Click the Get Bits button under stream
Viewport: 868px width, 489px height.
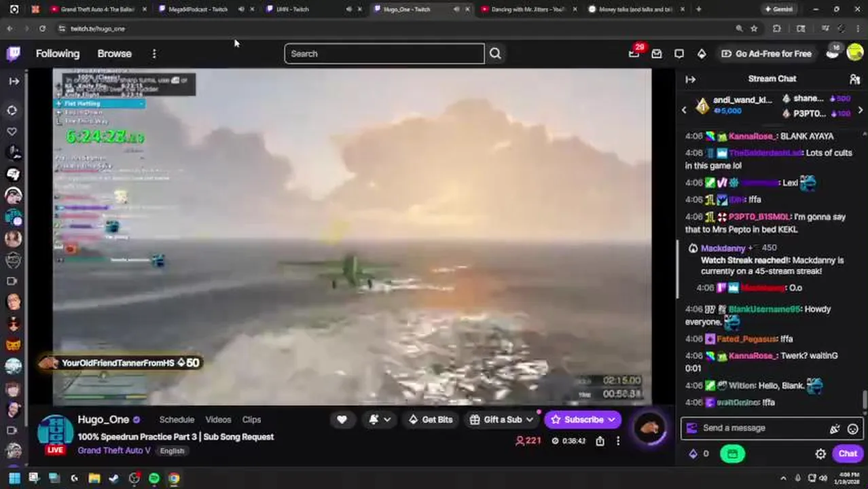coord(431,420)
